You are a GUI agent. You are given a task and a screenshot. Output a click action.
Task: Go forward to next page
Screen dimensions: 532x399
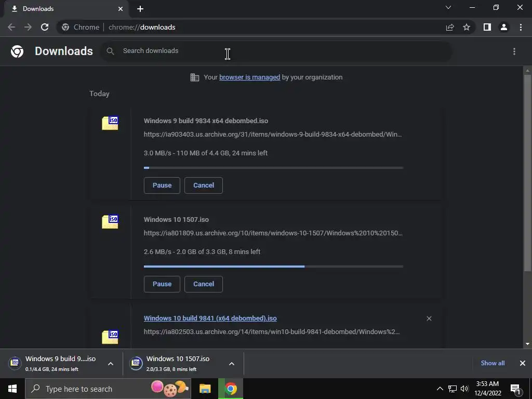[x=28, y=27]
